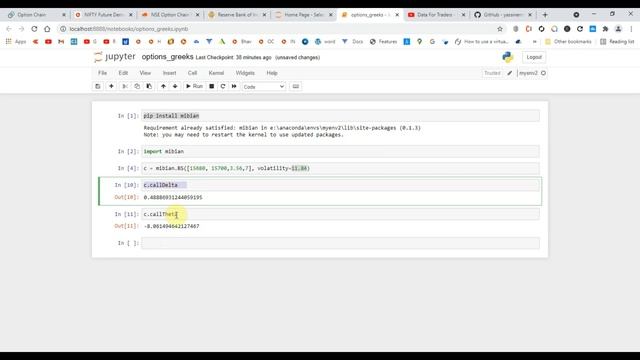Open the cell type Code dropdown
640x360 pixels.
(264, 87)
